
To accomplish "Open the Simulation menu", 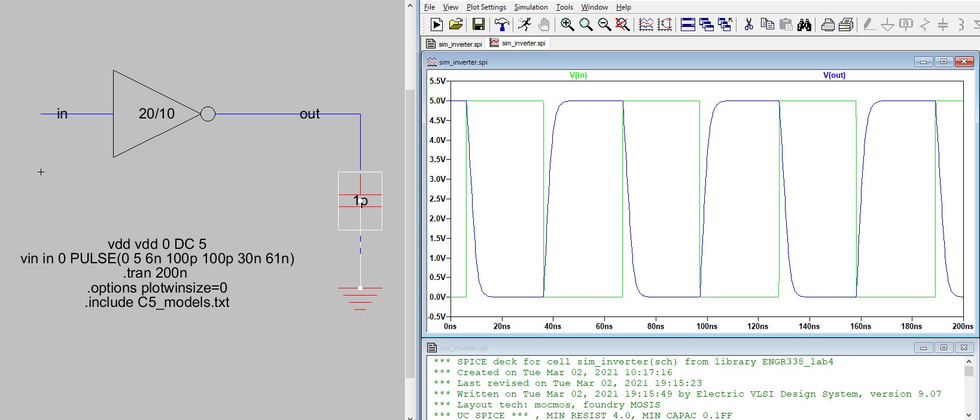I will 531,7.
